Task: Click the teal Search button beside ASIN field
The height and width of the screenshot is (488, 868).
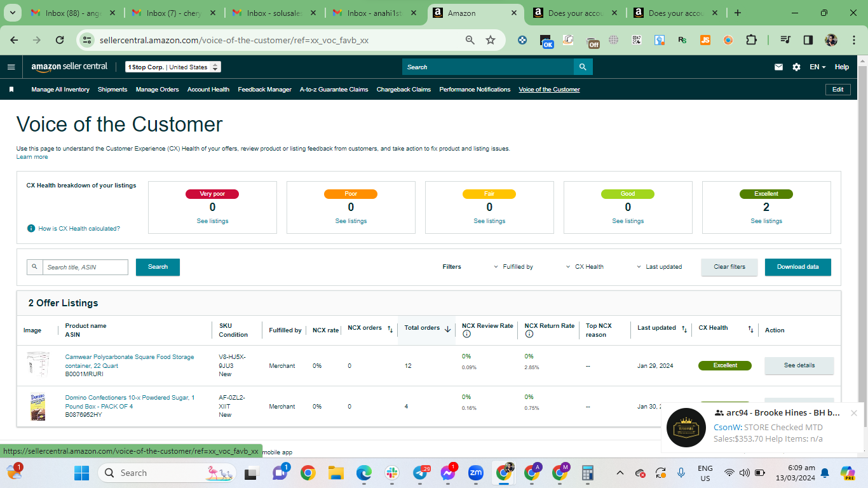Action: click(158, 267)
